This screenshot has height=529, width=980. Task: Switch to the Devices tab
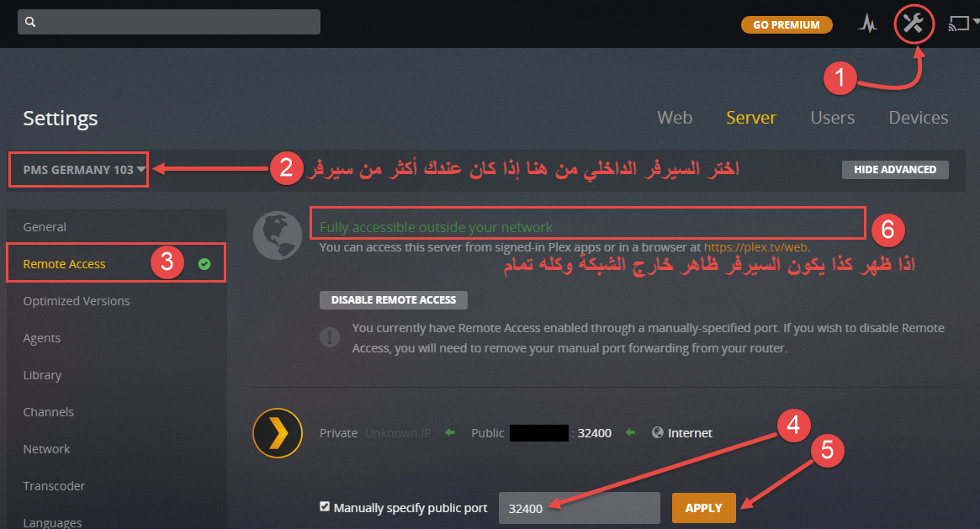pos(918,118)
